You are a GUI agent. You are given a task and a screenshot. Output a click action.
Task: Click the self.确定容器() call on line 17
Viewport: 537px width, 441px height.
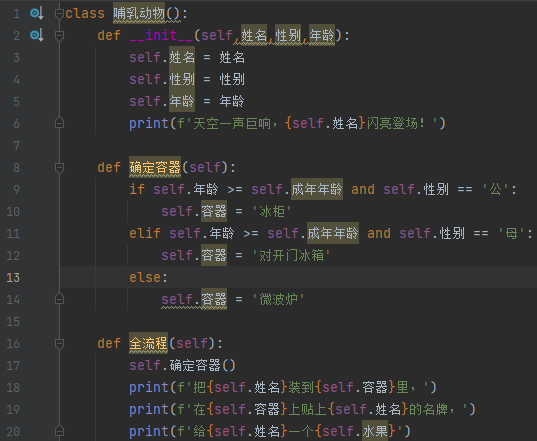point(182,365)
